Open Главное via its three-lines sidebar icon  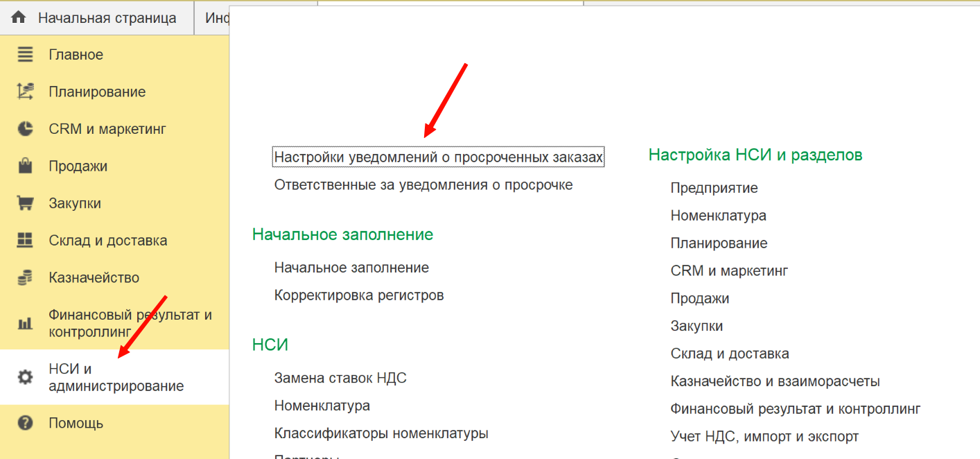[25, 55]
